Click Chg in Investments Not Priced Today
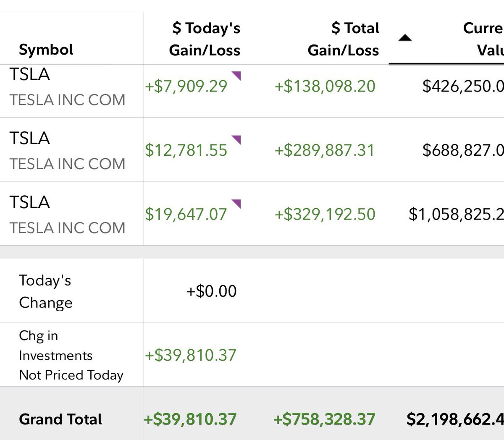Image resolution: width=504 pixels, height=440 pixels. 71,355
